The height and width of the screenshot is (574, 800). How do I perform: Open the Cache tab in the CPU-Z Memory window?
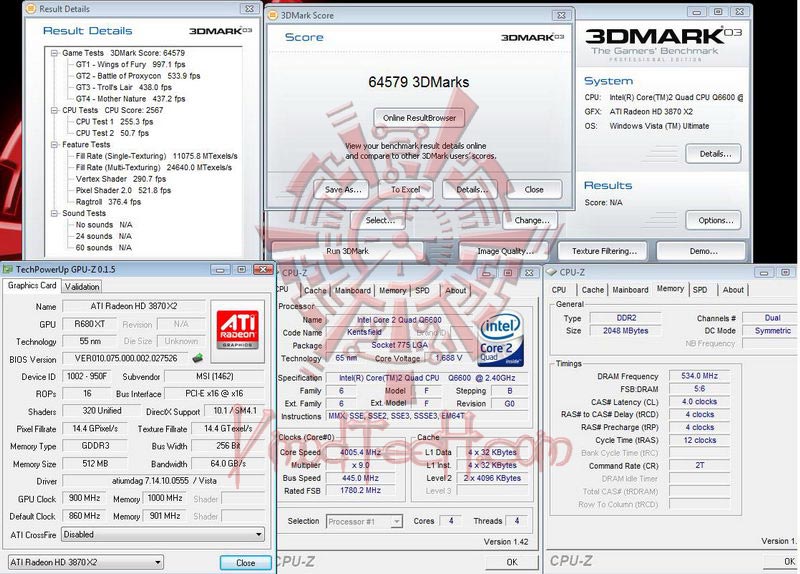coord(593,290)
